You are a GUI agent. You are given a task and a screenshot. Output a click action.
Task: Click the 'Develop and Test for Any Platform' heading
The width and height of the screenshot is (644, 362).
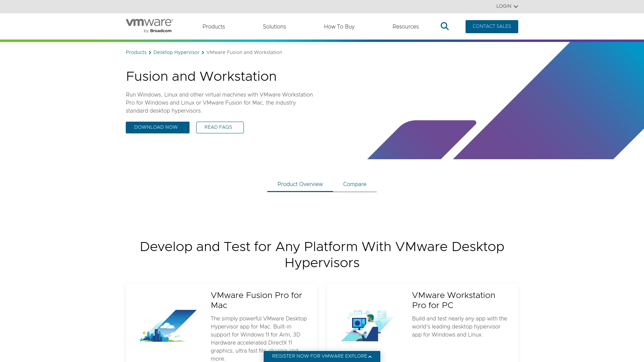tap(322, 255)
